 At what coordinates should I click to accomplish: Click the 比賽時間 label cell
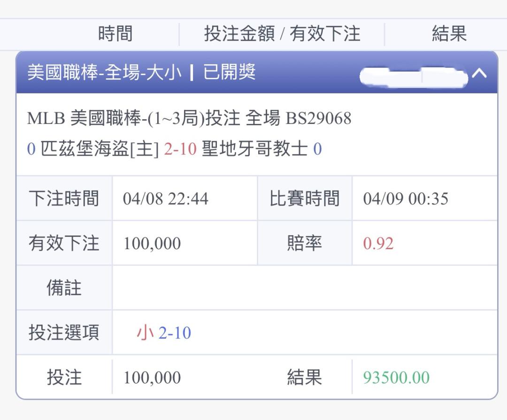click(x=304, y=199)
